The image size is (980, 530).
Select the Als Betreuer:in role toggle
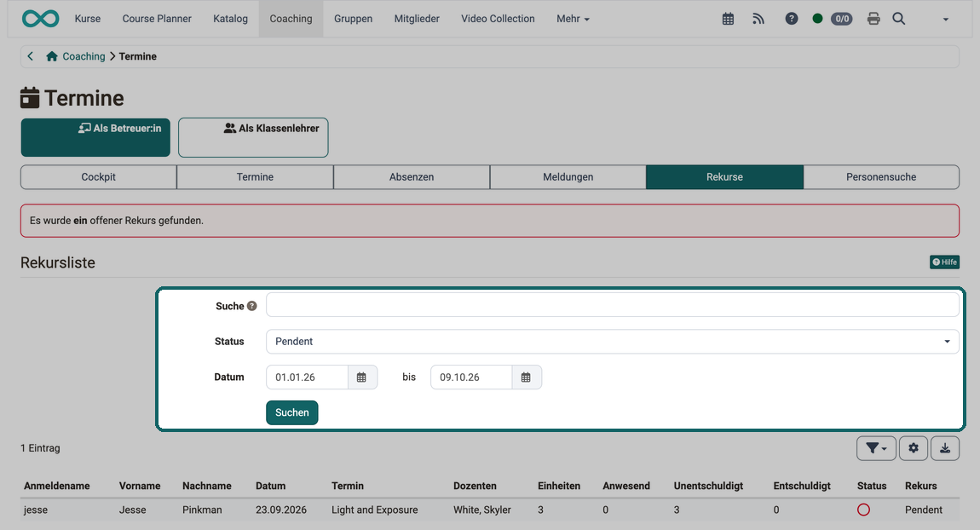pyautogui.click(x=95, y=137)
